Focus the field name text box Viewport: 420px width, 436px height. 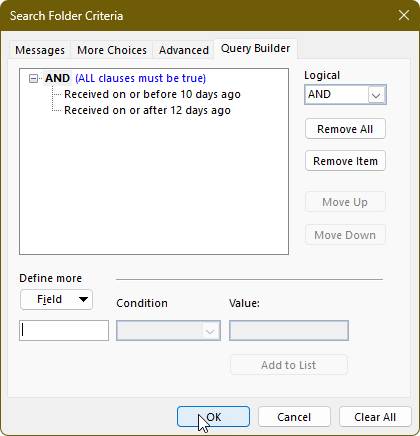click(x=64, y=331)
